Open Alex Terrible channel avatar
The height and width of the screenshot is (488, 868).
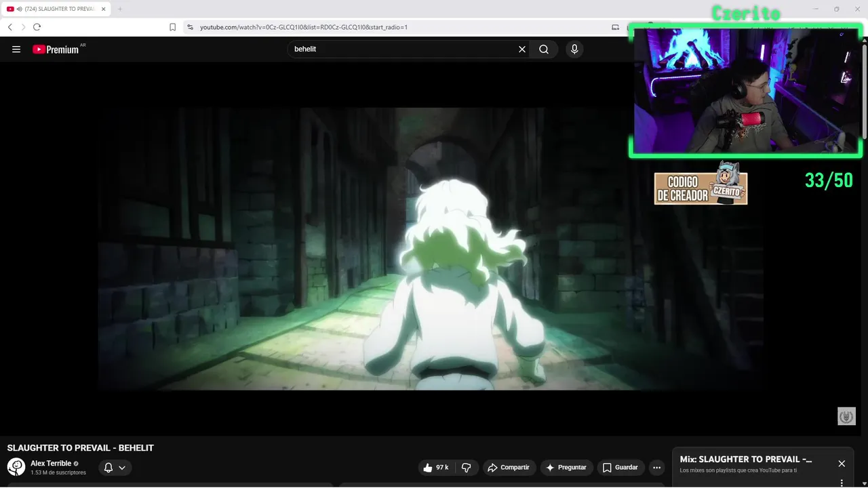pos(16,467)
